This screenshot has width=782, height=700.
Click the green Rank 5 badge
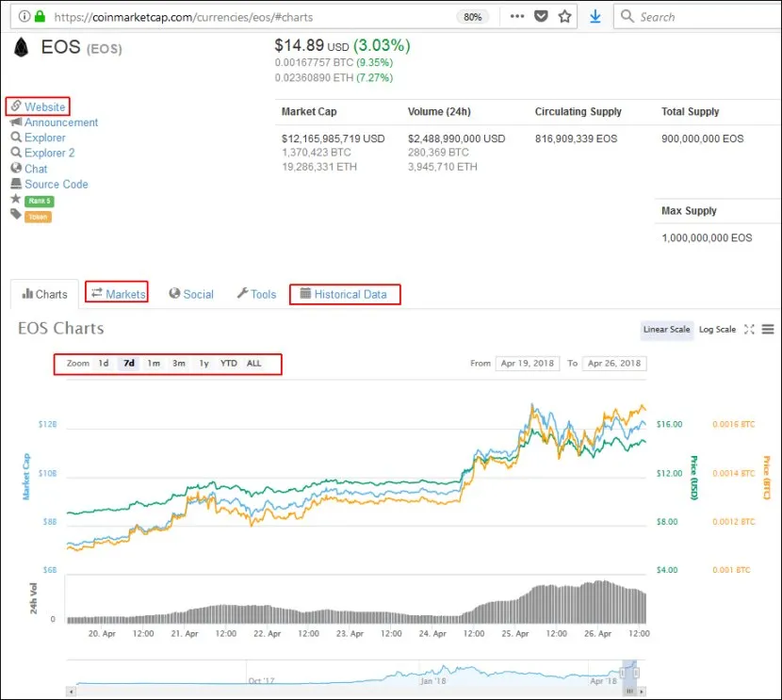click(x=40, y=201)
